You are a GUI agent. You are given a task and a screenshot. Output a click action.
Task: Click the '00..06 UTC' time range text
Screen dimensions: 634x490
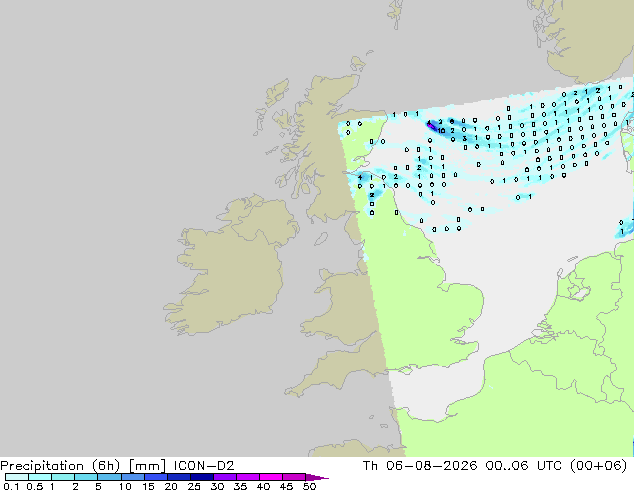pos(524,466)
